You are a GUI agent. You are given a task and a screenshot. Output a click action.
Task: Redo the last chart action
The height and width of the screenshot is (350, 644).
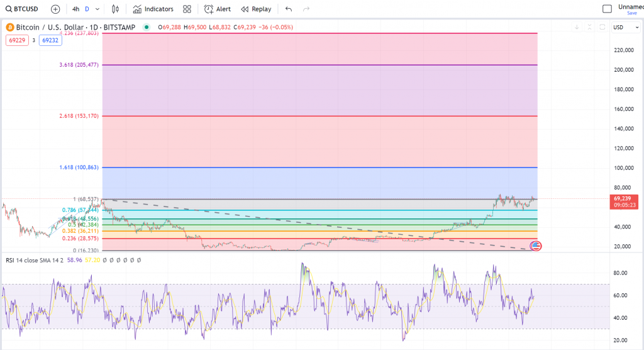pyautogui.click(x=306, y=9)
